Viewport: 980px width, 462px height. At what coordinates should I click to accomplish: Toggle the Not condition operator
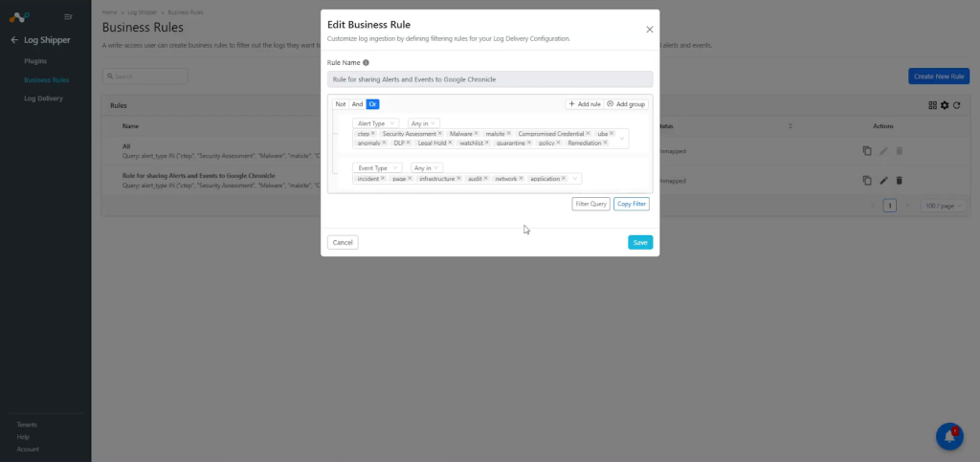341,104
